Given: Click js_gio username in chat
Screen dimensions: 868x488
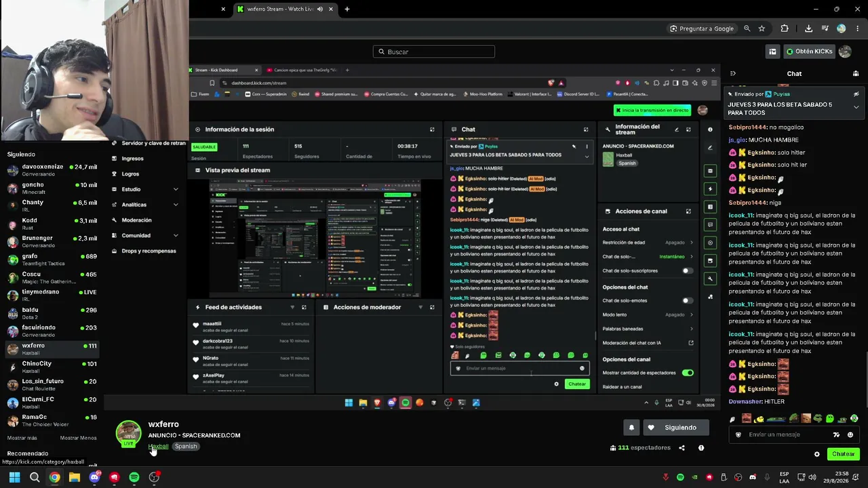Looking at the screenshot, I should click(737, 140).
